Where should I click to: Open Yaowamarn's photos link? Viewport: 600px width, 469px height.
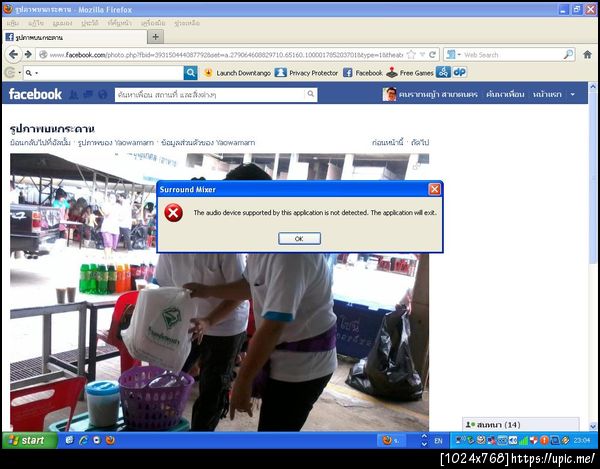116,143
